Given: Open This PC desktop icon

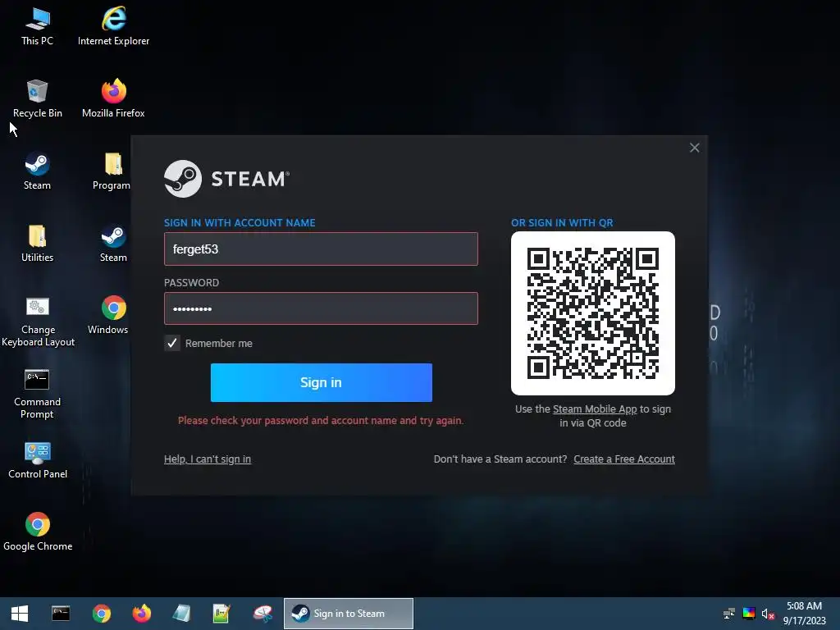Looking at the screenshot, I should point(38,26).
